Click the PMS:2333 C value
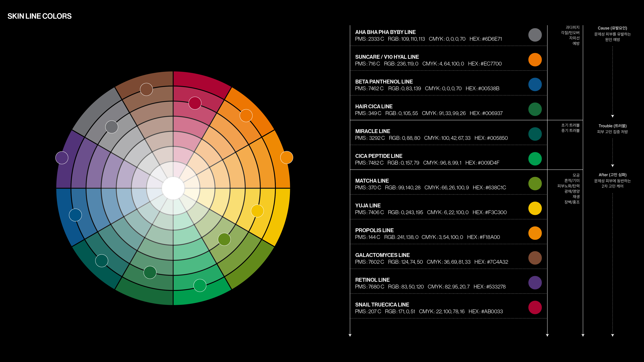Screen dimensions: 644x362 click(369, 39)
